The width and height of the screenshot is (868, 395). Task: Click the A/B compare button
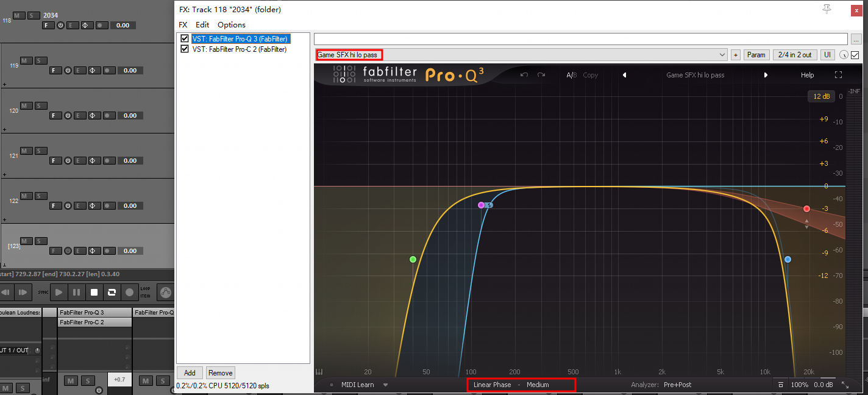[x=571, y=75]
